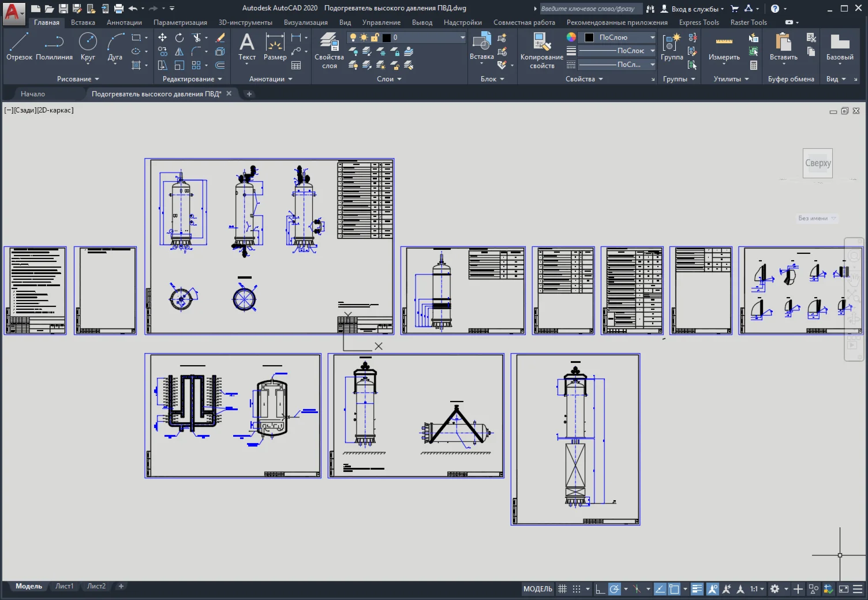
Task: Select the Trim scissors tool
Action: coord(197,37)
